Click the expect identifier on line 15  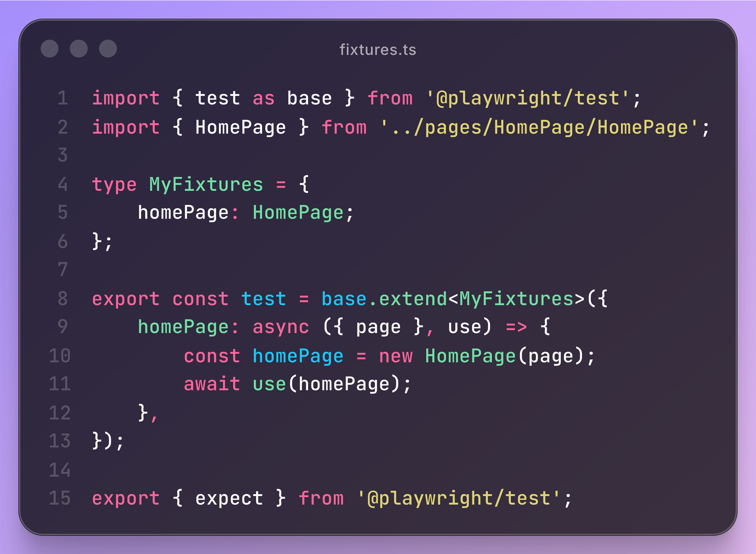[229, 498]
